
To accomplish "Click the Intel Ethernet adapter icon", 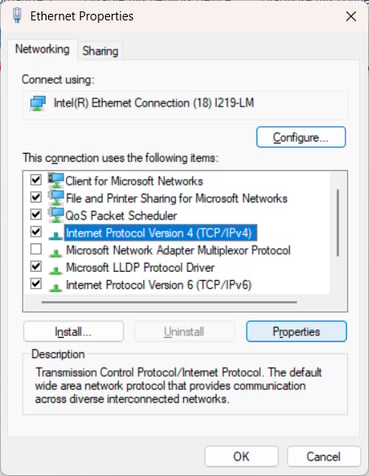I will coord(38,103).
